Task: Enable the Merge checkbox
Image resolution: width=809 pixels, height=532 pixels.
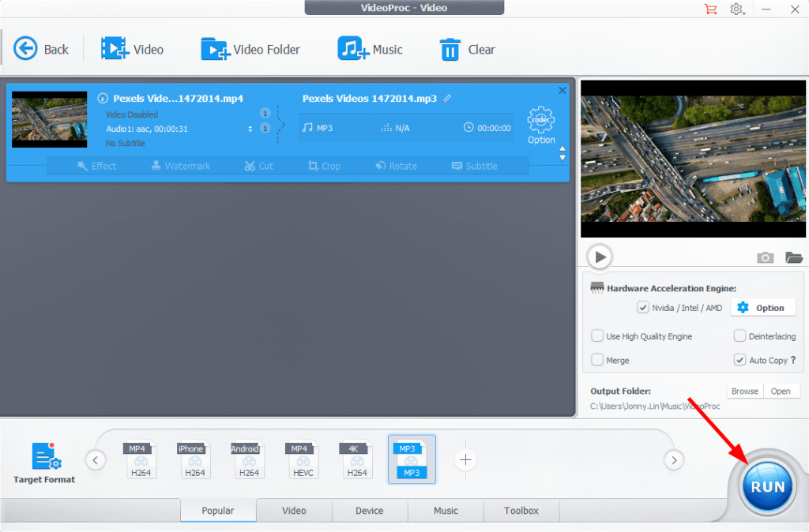Action: [x=597, y=360]
